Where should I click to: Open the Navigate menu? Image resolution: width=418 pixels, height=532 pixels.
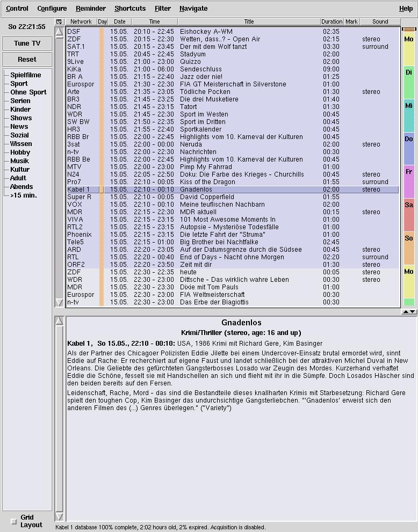click(x=193, y=9)
